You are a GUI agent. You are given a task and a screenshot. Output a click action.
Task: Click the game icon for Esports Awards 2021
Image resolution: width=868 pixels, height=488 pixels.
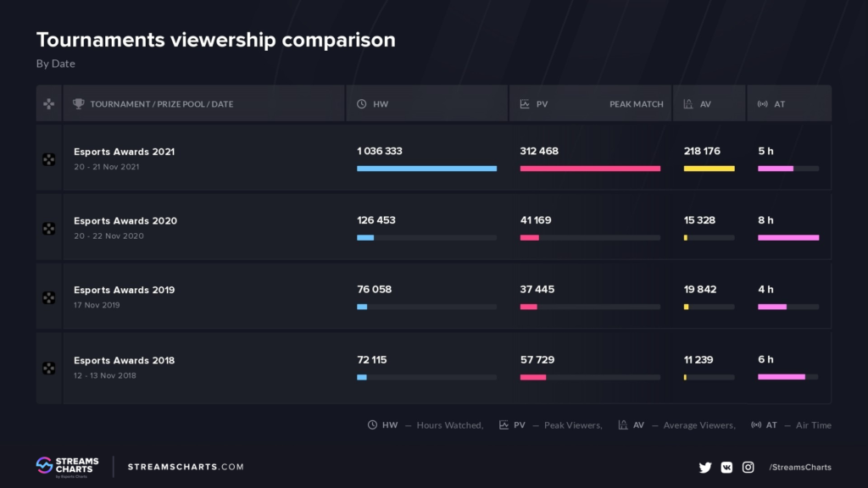pos(49,159)
